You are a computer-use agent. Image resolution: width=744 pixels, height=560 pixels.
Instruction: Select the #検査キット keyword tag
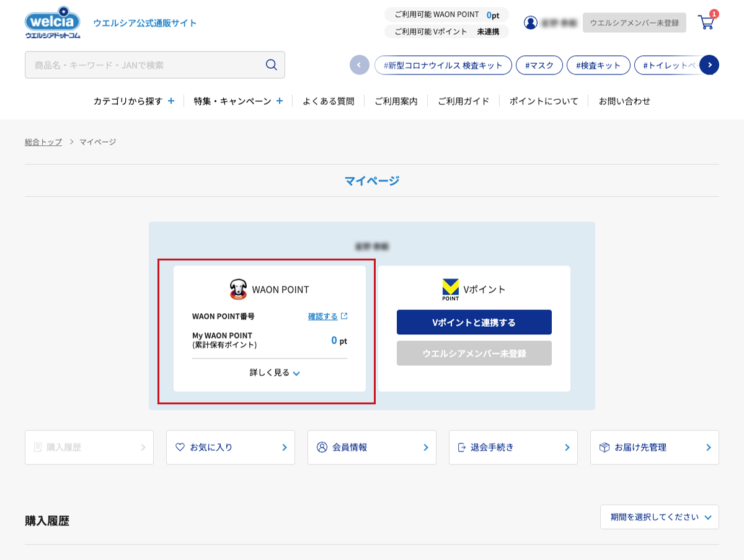[x=598, y=64]
